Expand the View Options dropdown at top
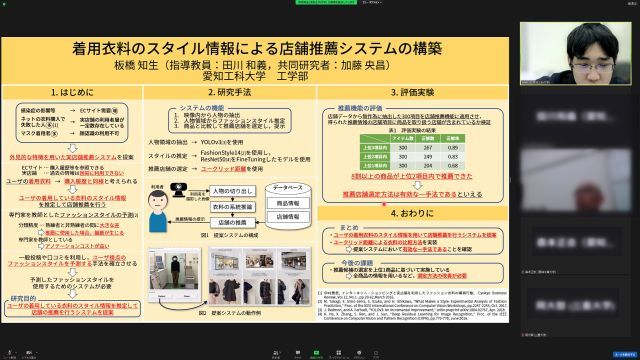The width and height of the screenshot is (640, 360). tap(371, 2)
